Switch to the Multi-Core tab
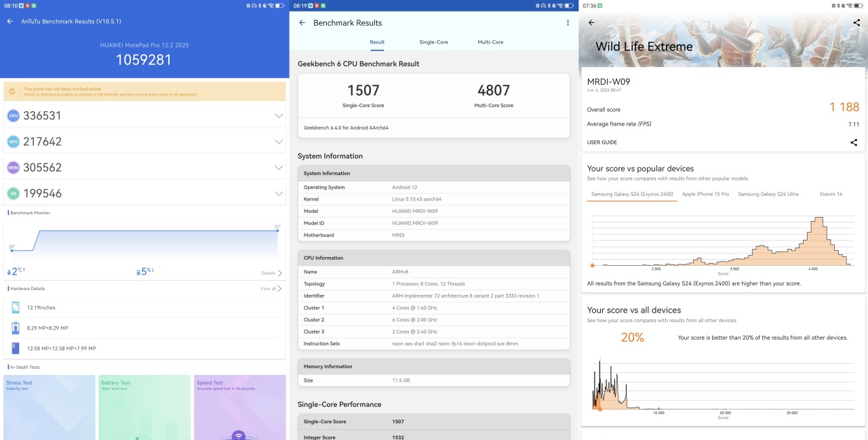This screenshot has height=440, width=868. [490, 42]
